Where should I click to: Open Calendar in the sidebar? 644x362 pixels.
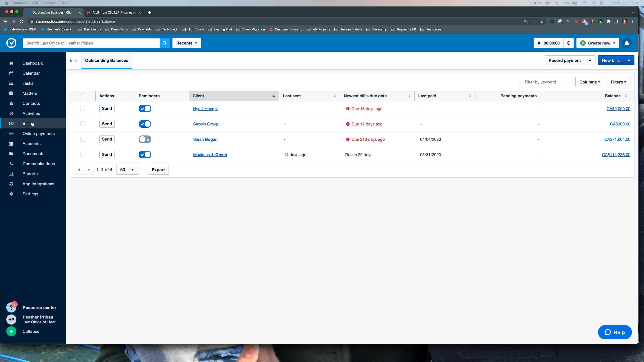click(33, 73)
